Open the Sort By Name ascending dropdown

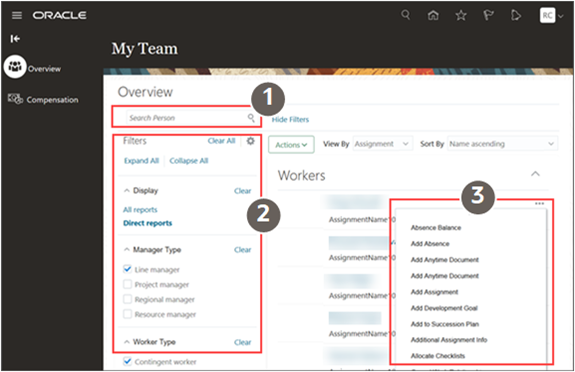pyautogui.click(x=502, y=144)
